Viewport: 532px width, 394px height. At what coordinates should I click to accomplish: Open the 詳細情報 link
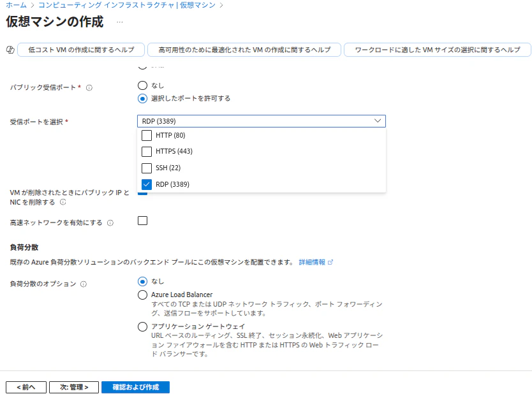[312, 262]
